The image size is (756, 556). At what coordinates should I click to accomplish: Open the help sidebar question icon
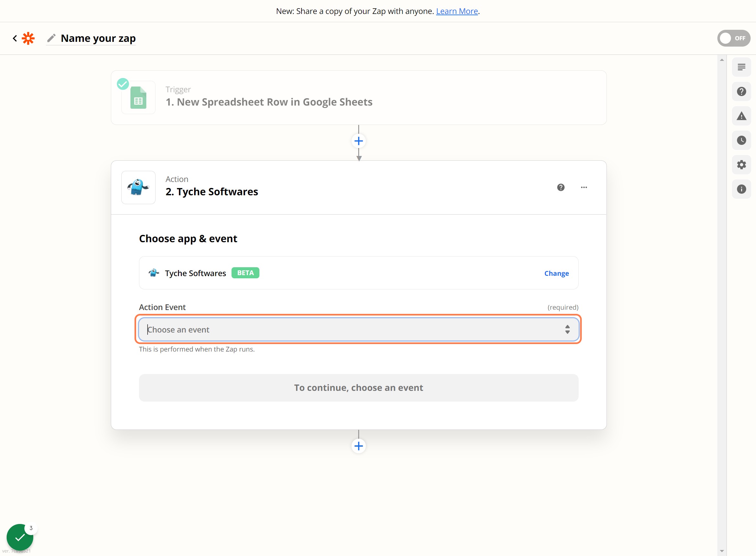(x=741, y=92)
